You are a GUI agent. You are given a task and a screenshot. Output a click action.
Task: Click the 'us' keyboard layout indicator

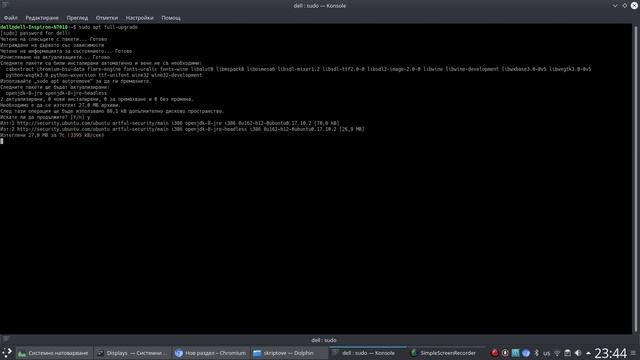tap(547, 353)
